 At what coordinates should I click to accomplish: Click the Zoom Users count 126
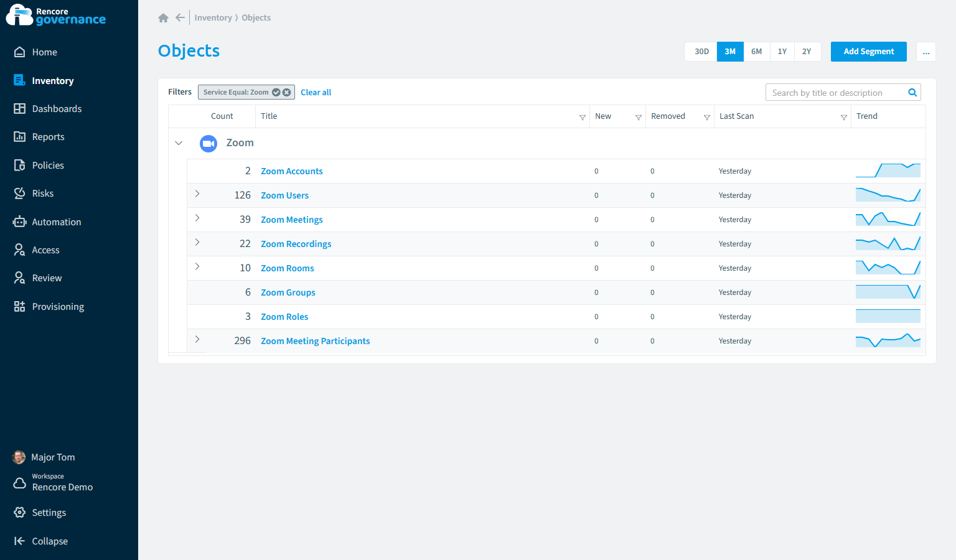pos(243,195)
